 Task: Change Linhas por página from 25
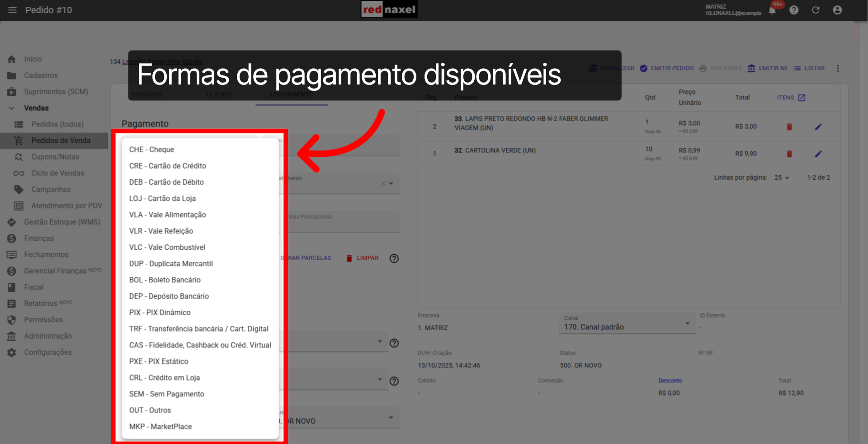[781, 178]
